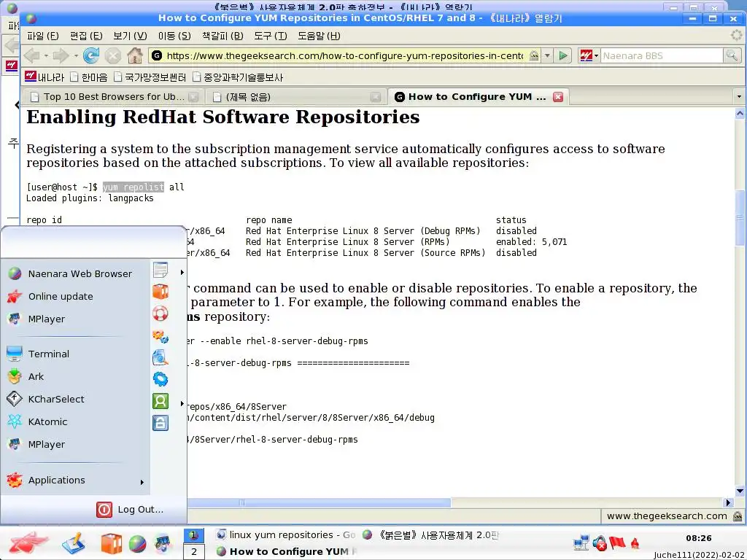Reload the current page
This screenshot has height=560, width=747.
(x=91, y=55)
